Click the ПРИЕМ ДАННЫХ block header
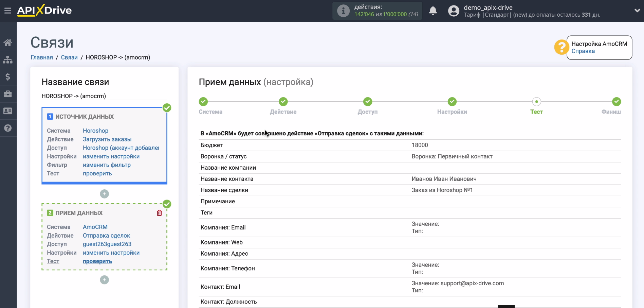The height and width of the screenshot is (308, 644). [79, 213]
